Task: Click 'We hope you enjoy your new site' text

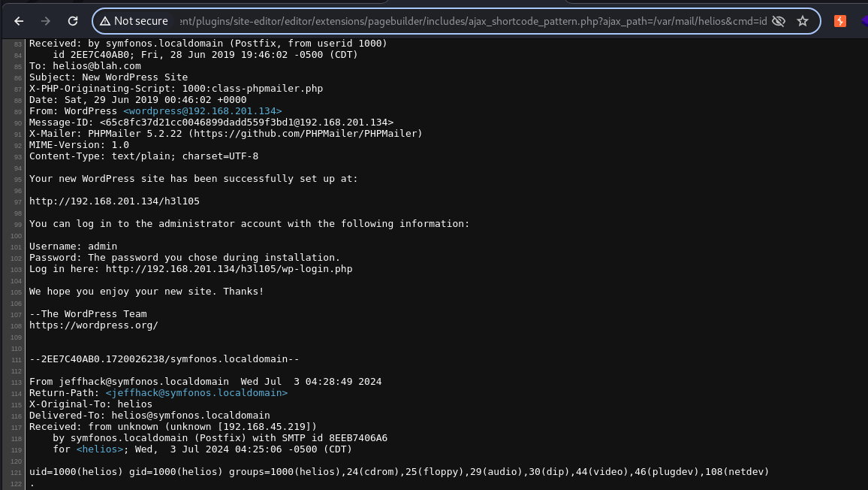Action: tap(146, 291)
